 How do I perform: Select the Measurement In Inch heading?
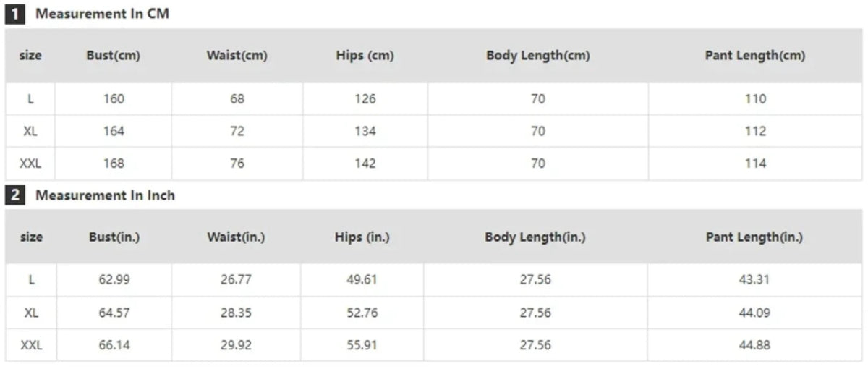pyautogui.click(x=105, y=195)
